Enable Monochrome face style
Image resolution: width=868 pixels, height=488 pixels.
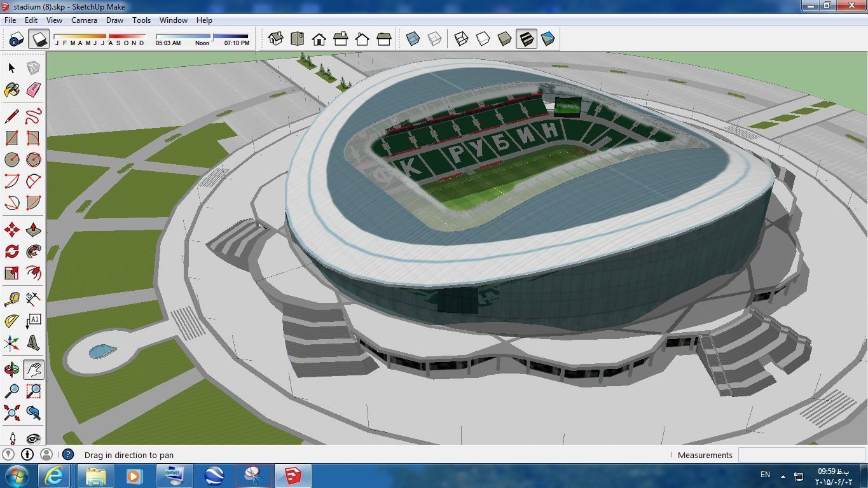(x=548, y=39)
